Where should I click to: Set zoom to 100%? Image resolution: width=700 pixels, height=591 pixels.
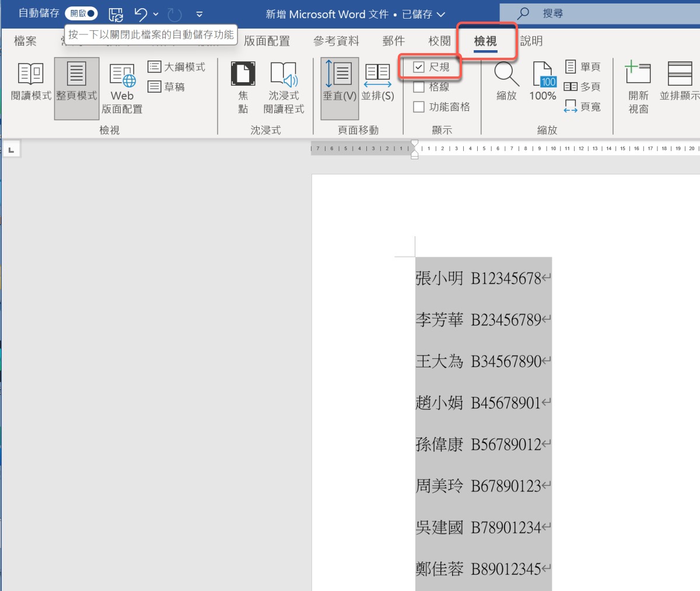pos(543,82)
